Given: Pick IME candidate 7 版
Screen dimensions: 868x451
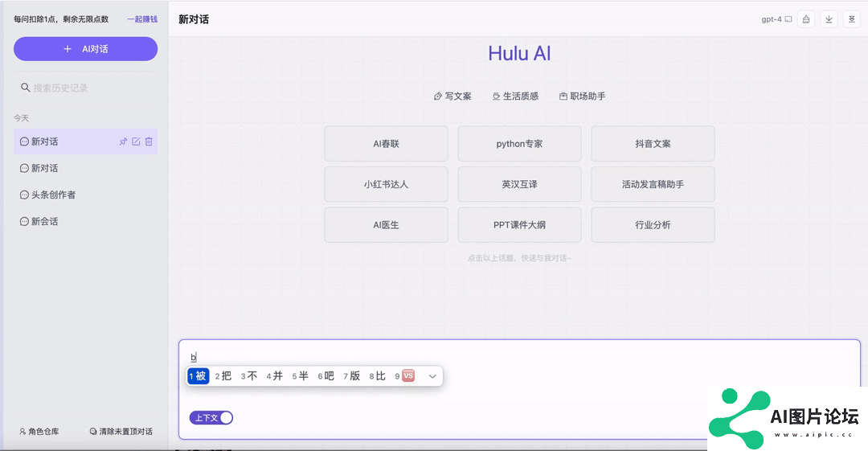Looking at the screenshot, I should [x=351, y=376].
